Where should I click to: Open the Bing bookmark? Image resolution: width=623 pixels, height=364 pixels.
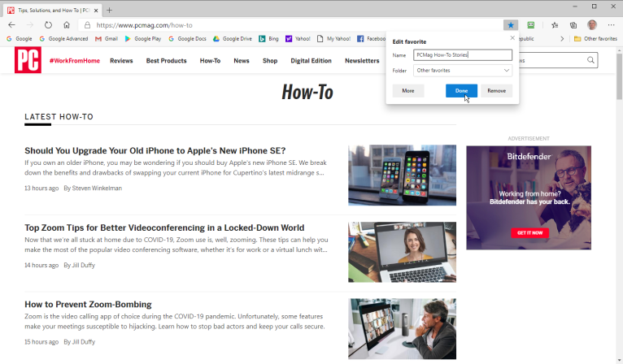(268, 38)
